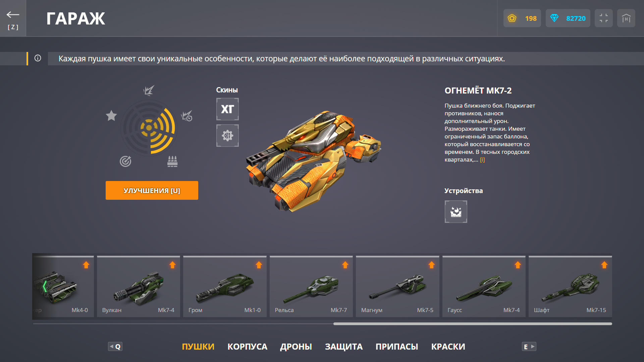
Task: Select the Гром Mk1-0 turret card
Action: pos(225,287)
